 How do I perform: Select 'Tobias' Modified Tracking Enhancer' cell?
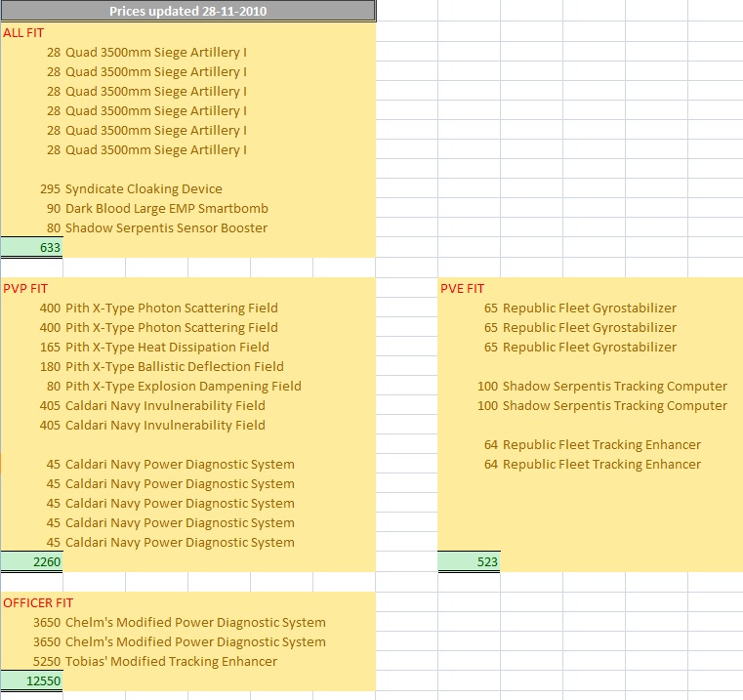pyautogui.click(x=171, y=661)
